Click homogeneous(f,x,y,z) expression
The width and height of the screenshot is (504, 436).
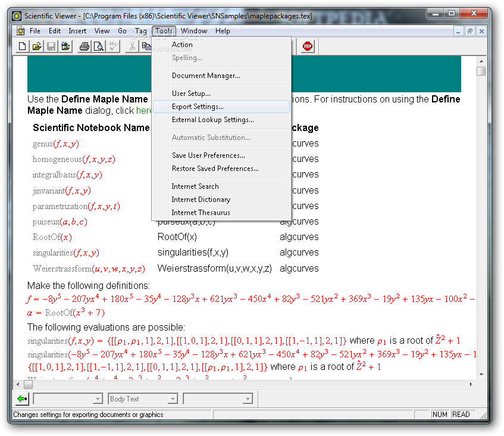(x=74, y=159)
